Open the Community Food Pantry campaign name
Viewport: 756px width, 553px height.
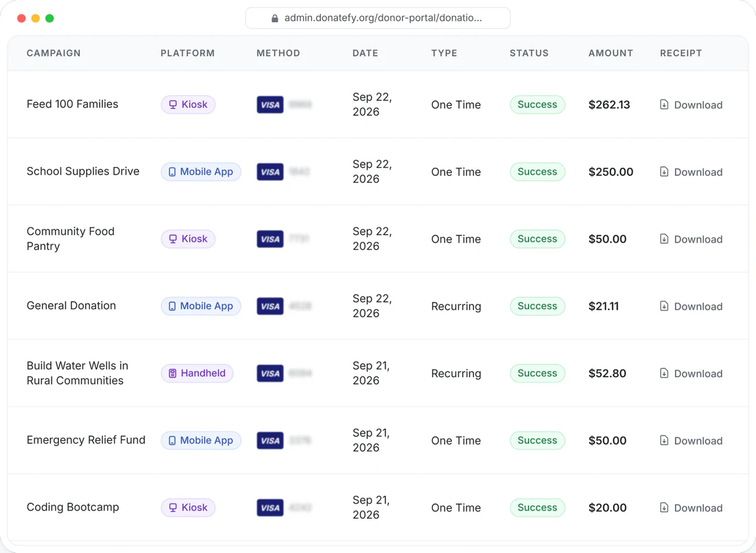tap(70, 238)
